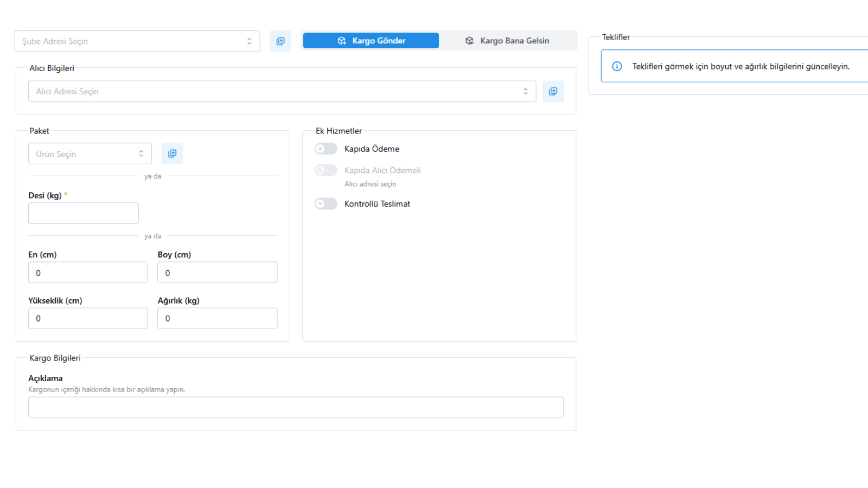Click add-new icon beside Alıcı Adresi dropdown
This screenshot has width=868, height=488.
[x=553, y=92]
